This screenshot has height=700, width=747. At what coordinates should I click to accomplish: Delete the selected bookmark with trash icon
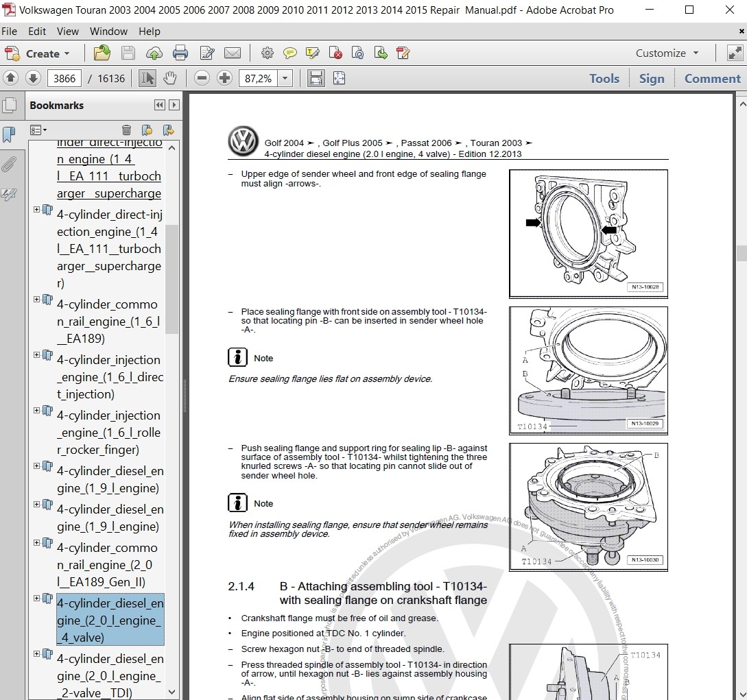(x=126, y=130)
